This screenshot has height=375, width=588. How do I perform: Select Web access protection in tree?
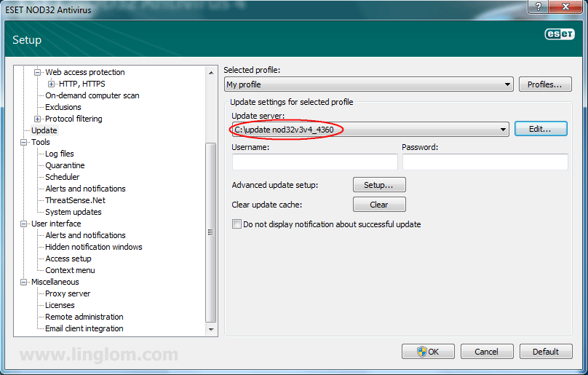click(85, 72)
